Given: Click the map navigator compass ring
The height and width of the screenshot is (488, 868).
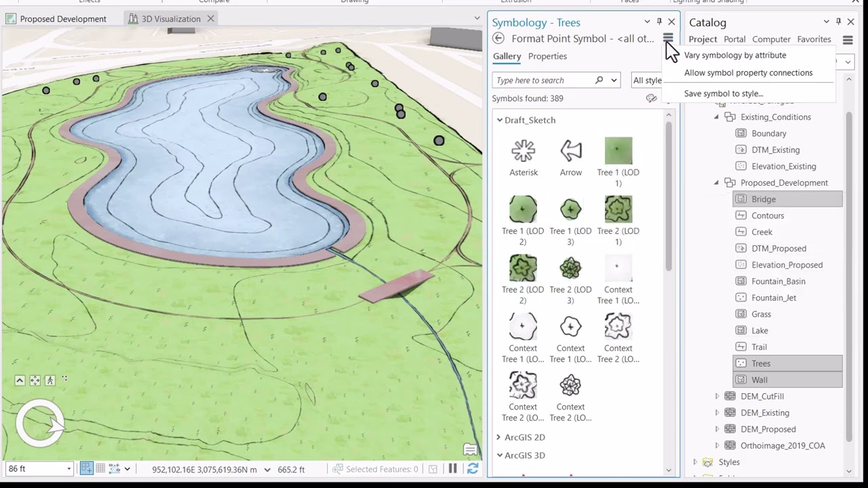Looking at the screenshot, I should point(40,424).
